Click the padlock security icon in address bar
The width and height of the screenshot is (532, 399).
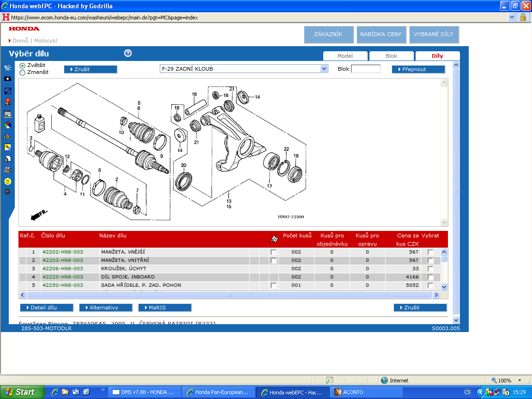523,17
